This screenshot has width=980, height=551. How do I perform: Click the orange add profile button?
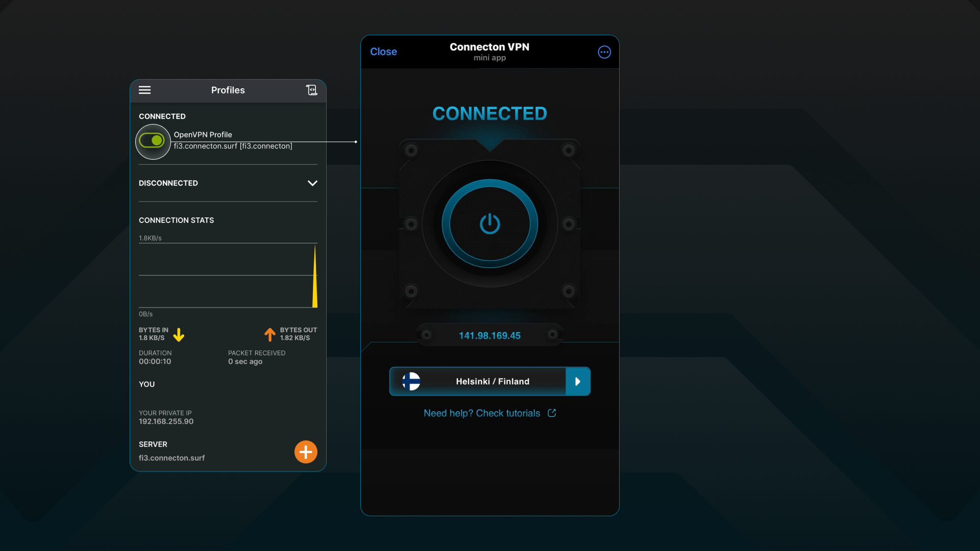[306, 452]
